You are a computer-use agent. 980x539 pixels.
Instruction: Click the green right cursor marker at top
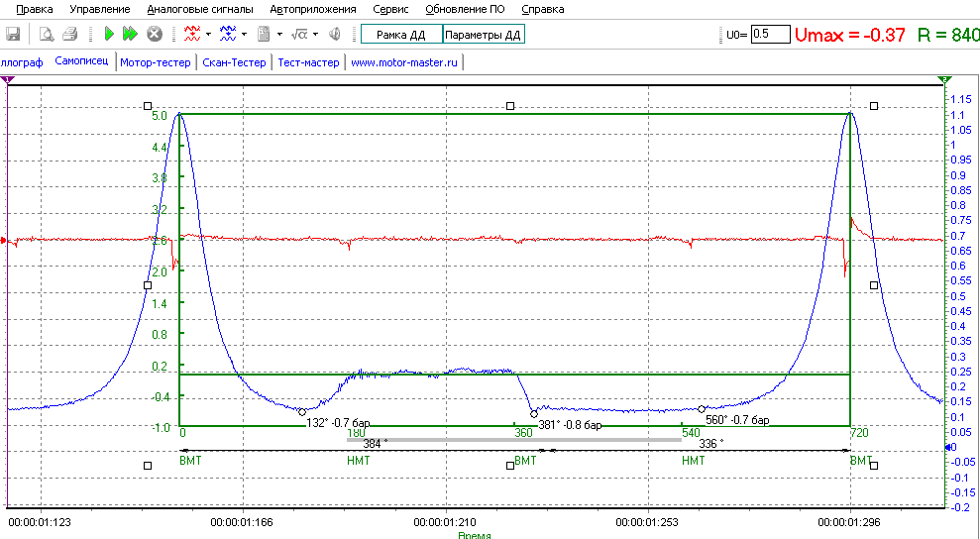[944, 80]
